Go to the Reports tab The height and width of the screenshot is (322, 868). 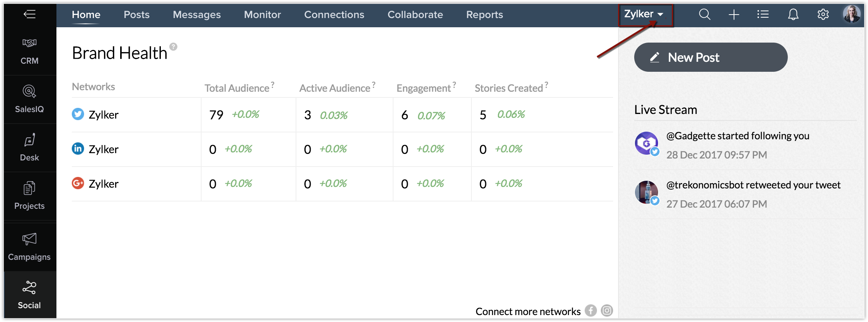(484, 15)
